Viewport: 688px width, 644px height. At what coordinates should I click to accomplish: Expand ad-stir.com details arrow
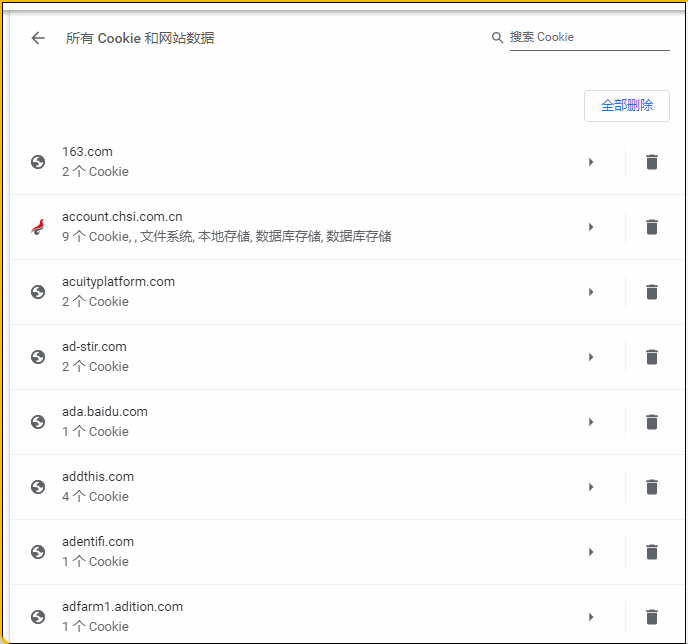tap(591, 357)
